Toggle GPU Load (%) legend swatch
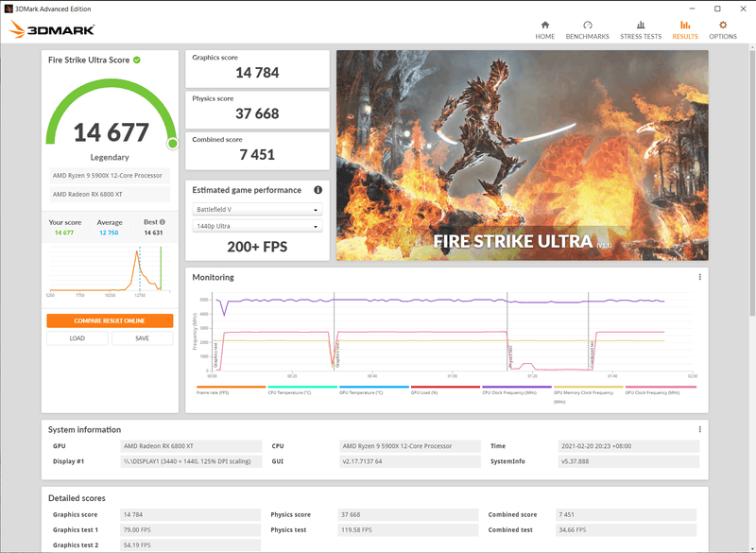 [445, 387]
